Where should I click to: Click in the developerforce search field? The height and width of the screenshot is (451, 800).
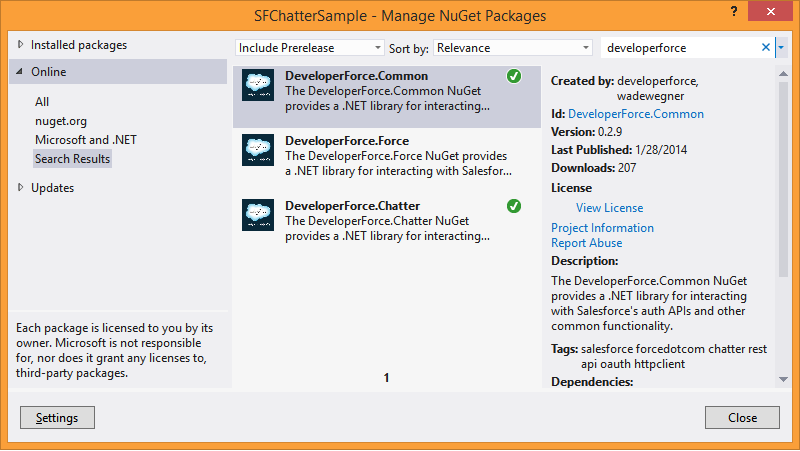click(x=680, y=47)
